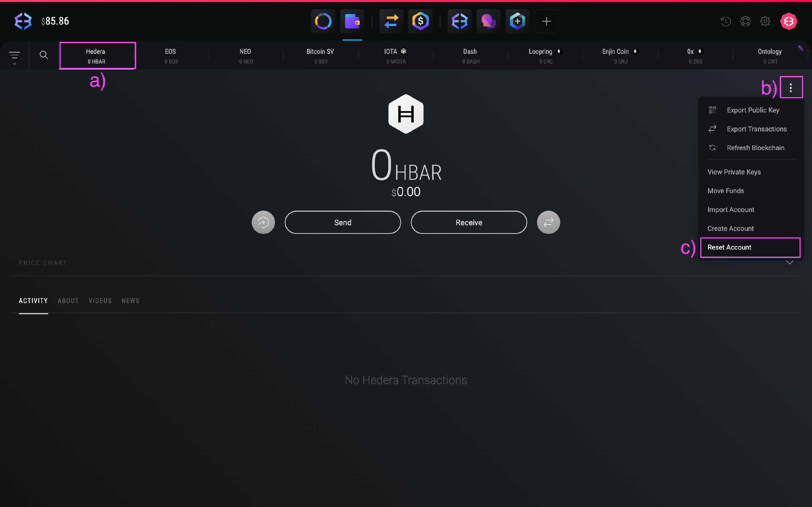Open the Wallet icon in top bar
The image size is (812, 507).
352,21
